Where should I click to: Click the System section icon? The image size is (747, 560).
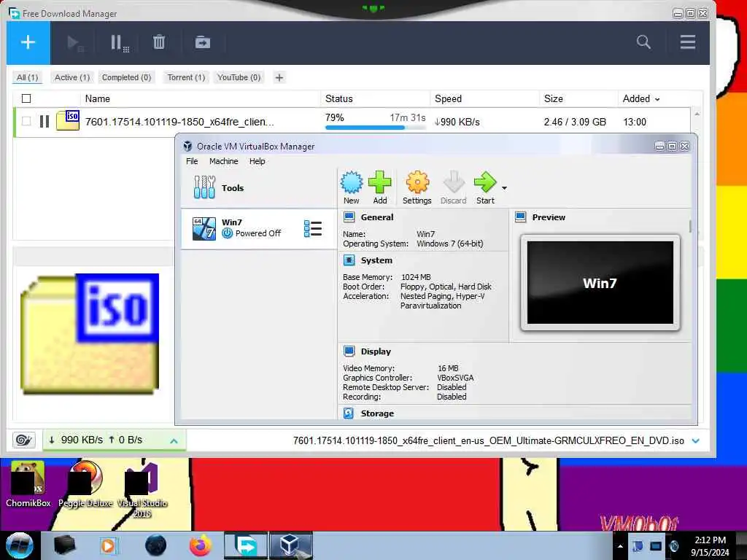point(349,260)
